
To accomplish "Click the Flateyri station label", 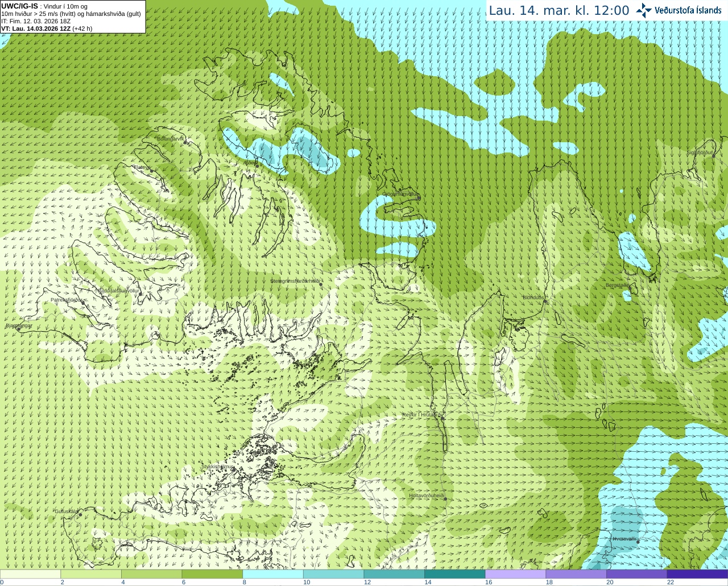I will (x=141, y=167).
